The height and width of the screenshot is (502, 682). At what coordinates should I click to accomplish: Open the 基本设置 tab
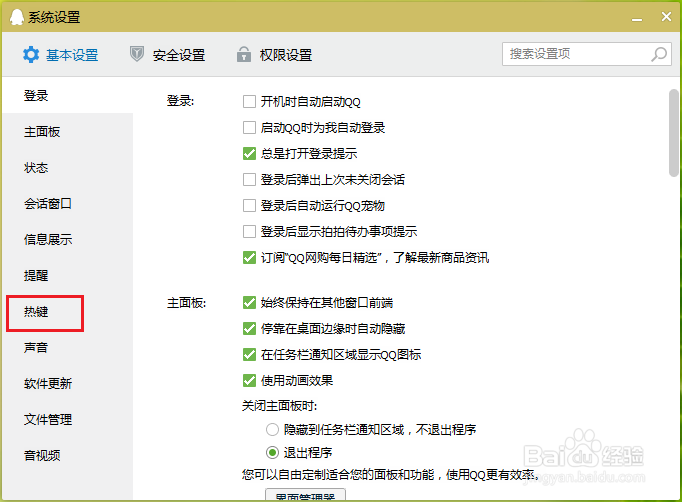[x=61, y=55]
